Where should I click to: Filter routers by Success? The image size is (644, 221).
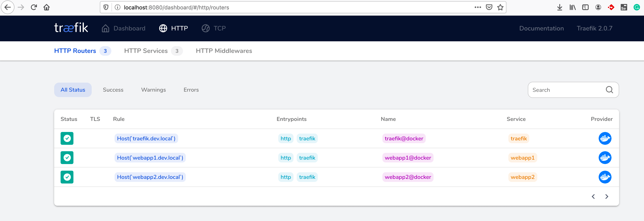click(113, 90)
